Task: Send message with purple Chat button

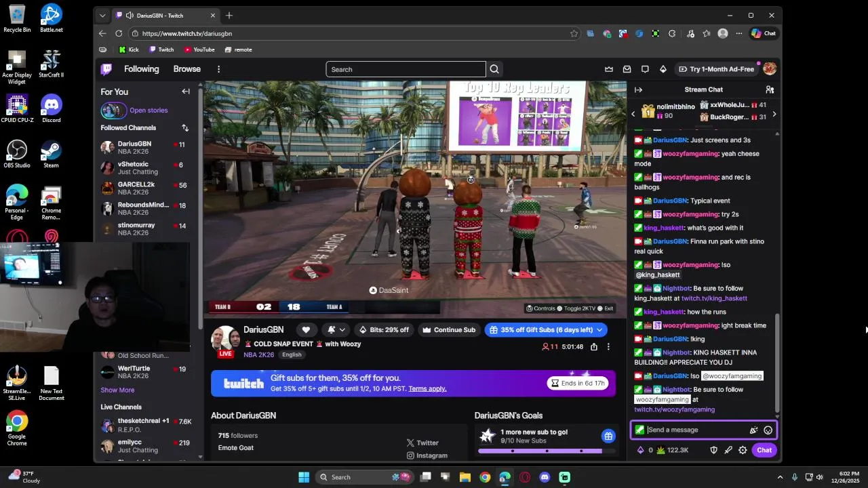Action: pyautogui.click(x=764, y=450)
